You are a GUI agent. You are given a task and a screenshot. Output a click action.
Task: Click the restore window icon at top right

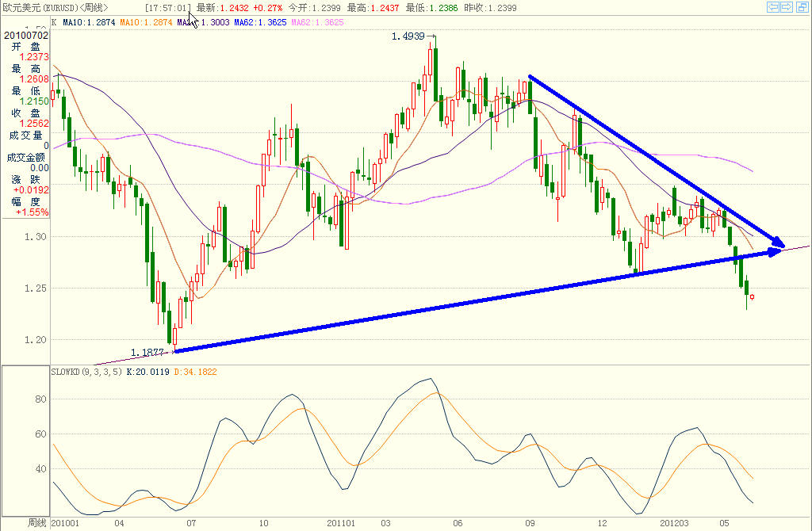coord(802,6)
